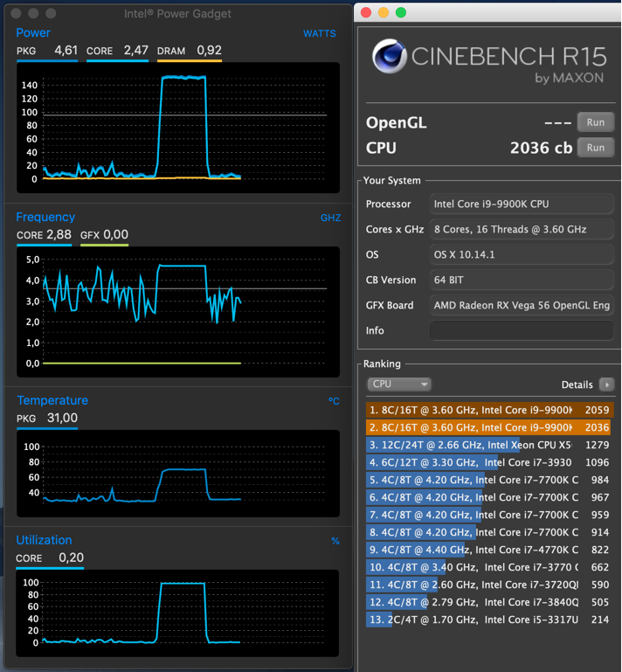Click the DRAM power value 0,92
Image resolution: width=622 pixels, height=672 pixels.
209,50
